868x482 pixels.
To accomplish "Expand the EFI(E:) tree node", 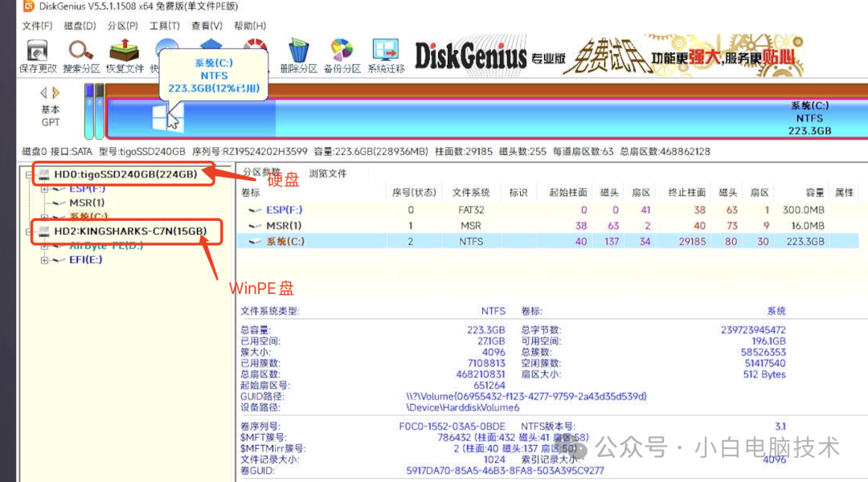I will (x=44, y=259).
